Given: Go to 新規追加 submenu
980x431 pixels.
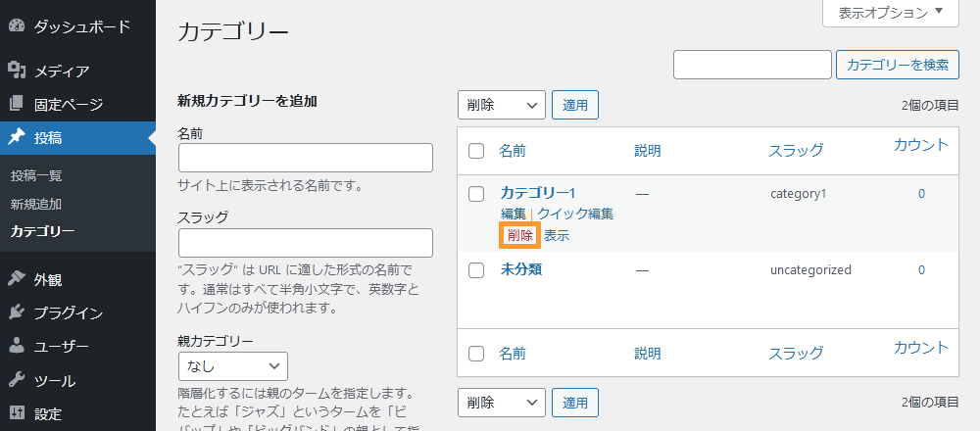Looking at the screenshot, I should click(x=36, y=205).
